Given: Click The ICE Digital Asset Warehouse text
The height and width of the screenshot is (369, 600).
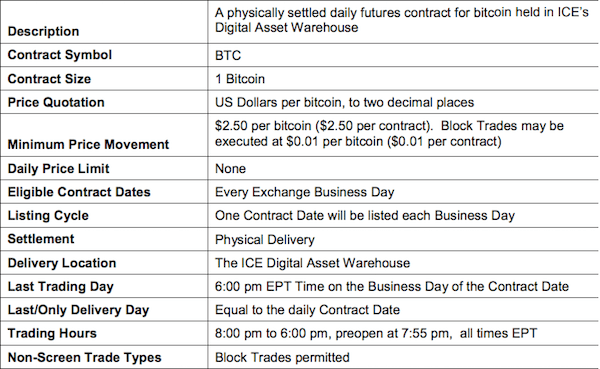Looking at the screenshot, I should click(x=312, y=263).
